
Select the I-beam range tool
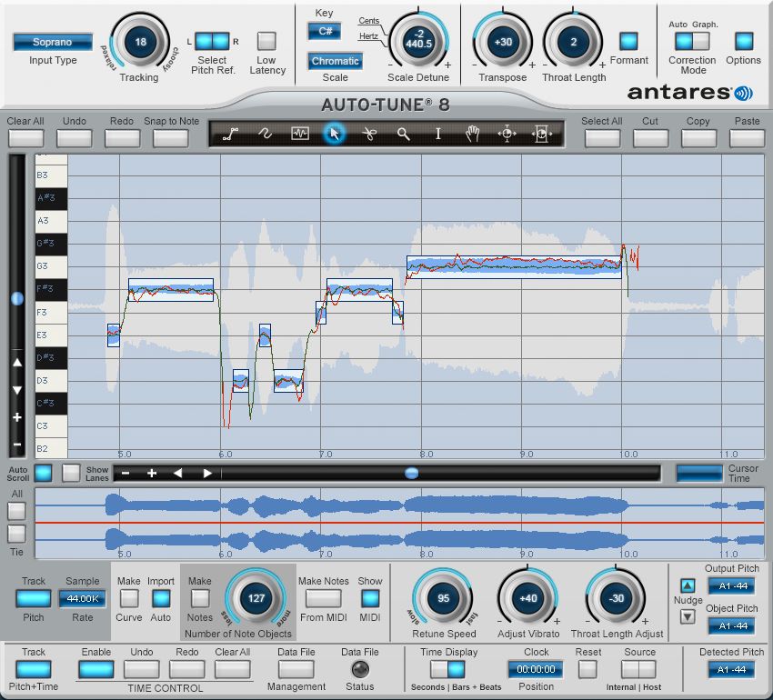click(x=437, y=134)
